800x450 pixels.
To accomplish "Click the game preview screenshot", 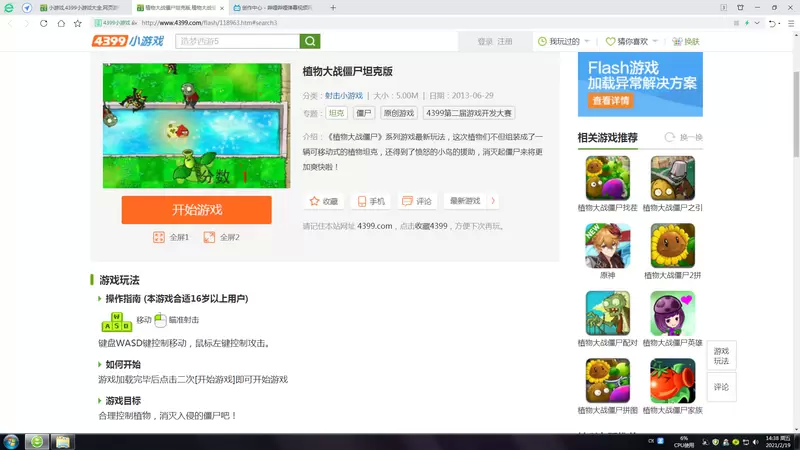I will (x=196, y=126).
